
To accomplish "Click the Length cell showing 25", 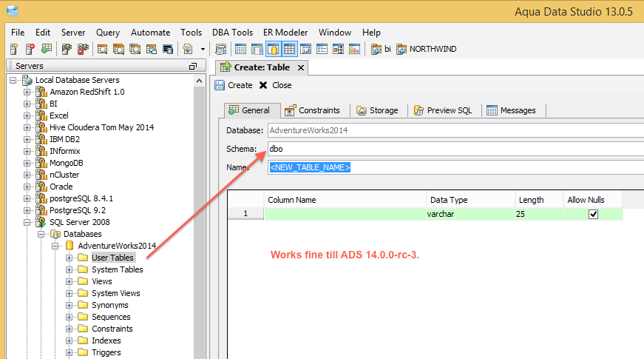I will click(539, 214).
